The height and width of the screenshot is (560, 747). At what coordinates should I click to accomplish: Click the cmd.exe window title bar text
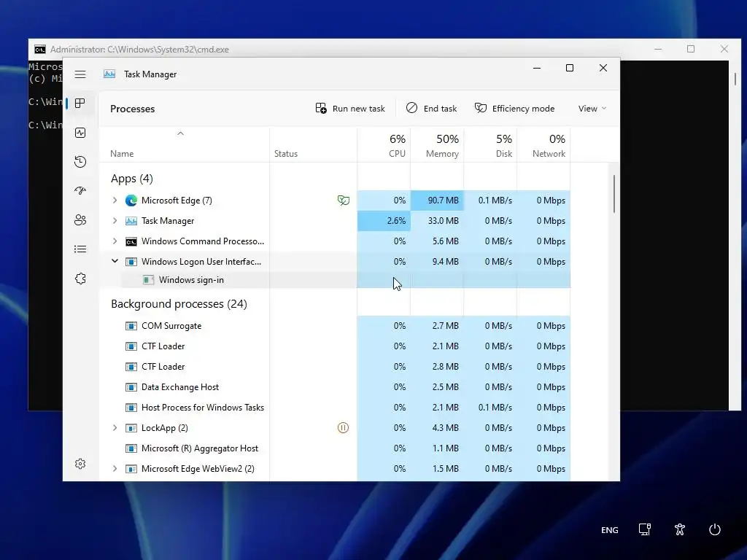pyautogui.click(x=139, y=50)
